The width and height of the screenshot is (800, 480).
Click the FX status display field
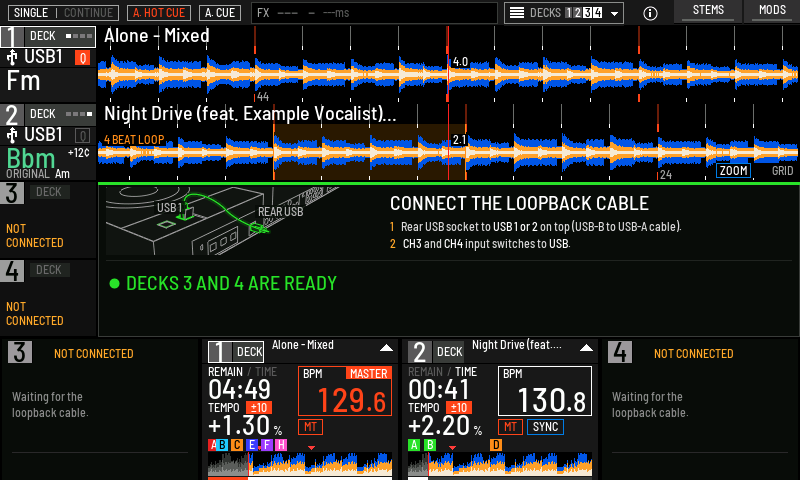(x=374, y=13)
